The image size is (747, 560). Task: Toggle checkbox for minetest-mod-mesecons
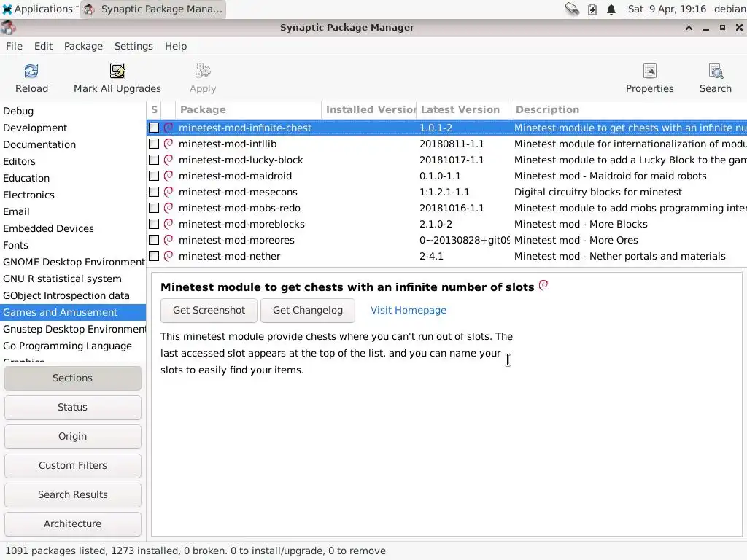tap(154, 192)
